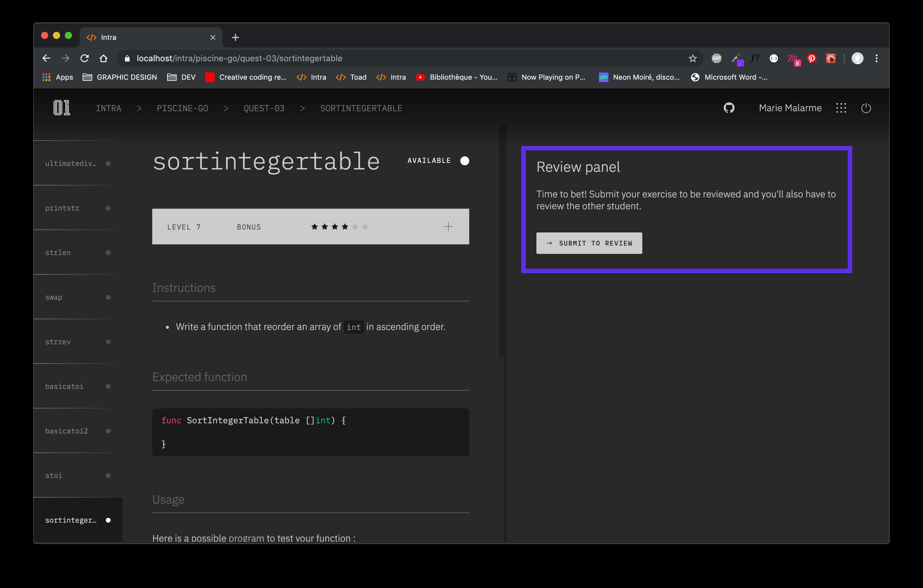Expand the LEVEL 7 BONUS section with plus

(448, 226)
